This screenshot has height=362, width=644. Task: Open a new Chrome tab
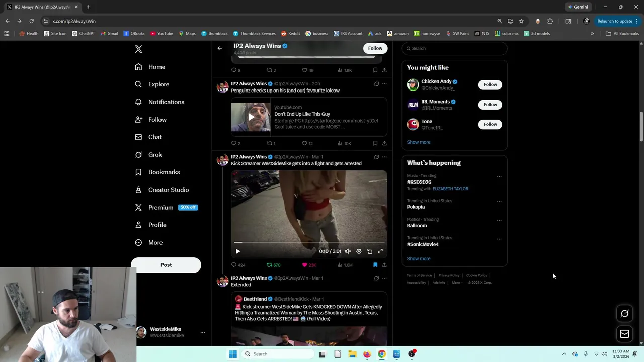88,7
